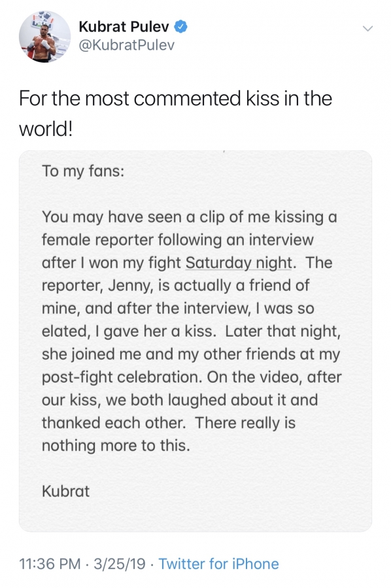The height and width of the screenshot is (588, 391).
Task: Click the 'nothing more to this.' line
Action: [x=116, y=446]
